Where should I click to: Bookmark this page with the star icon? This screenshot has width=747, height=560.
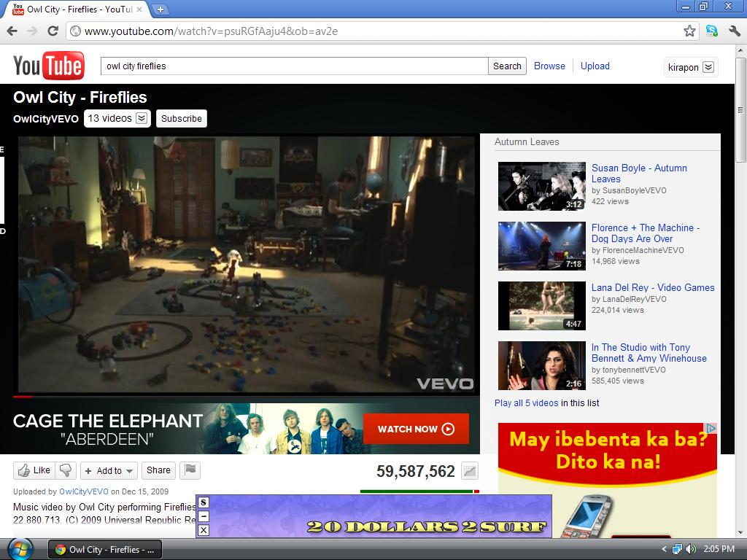pyautogui.click(x=689, y=31)
